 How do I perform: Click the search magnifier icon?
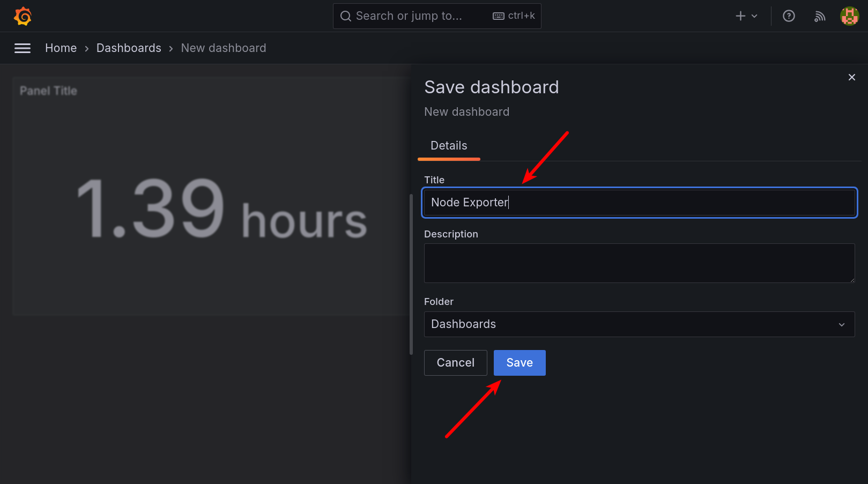(x=346, y=16)
